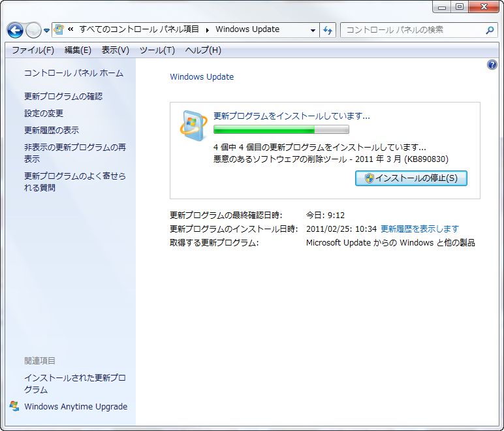Open the 表示(V) menu
Viewport: 504px width, 431px height.
pyautogui.click(x=115, y=50)
